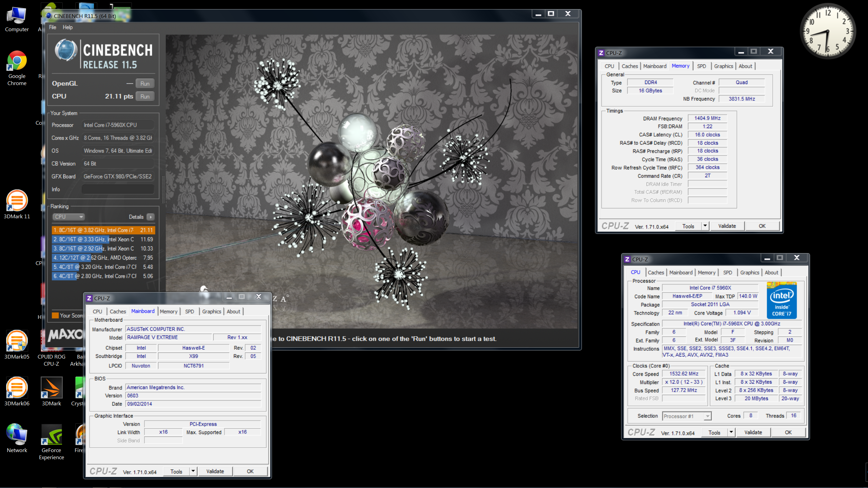The height and width of the screenshot is (488, 868).
Task: Open the Details arrow in Ranking
Action: [151, 217]
